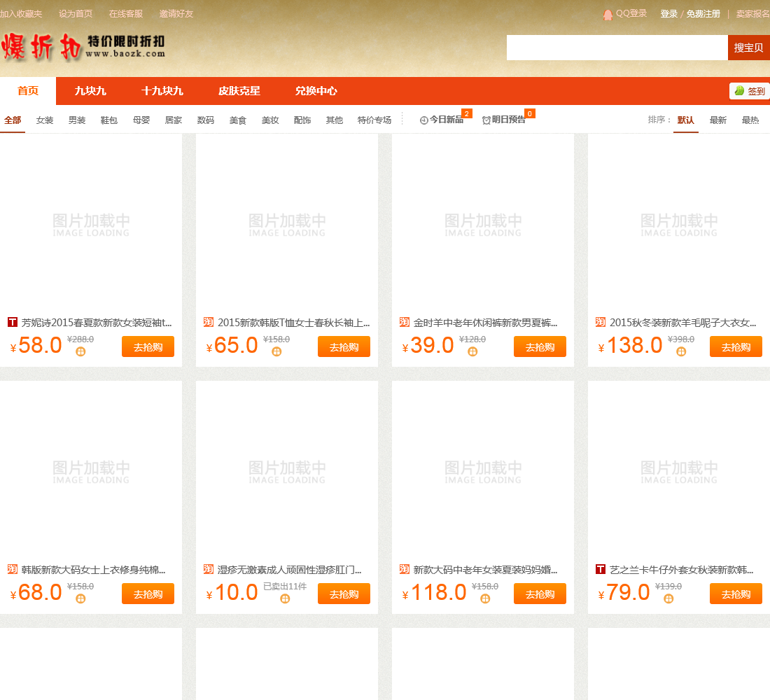The width and height of the screenshot is (770, 700).
Task: Open the 特价专场 section
Action: click(x=374, y=120)
